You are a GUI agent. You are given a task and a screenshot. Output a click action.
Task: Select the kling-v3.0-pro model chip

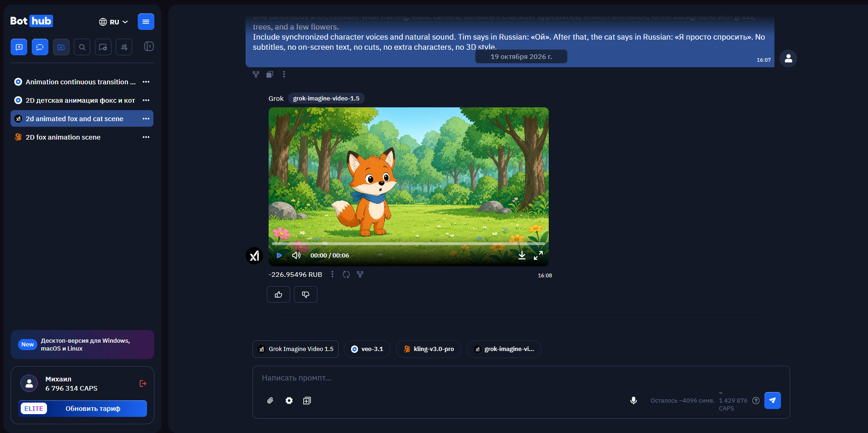coord(428,349)
